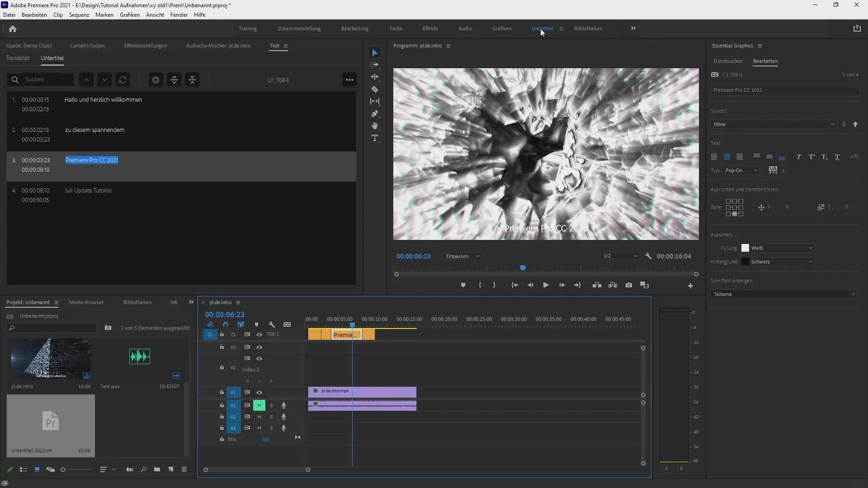Viewport: 868px width, 488px height.
Task: Open the Sequenz menu
Action: [79, 15]
